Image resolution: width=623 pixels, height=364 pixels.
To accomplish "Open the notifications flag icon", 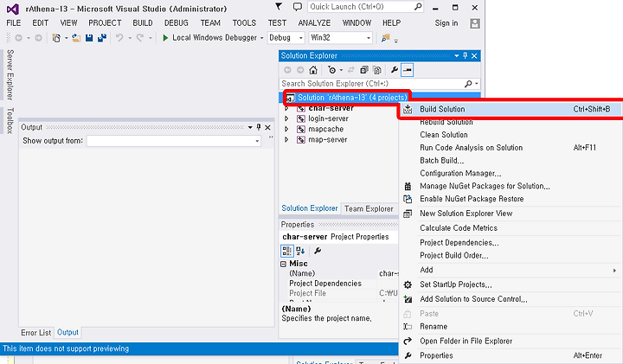I will (279, 6).
